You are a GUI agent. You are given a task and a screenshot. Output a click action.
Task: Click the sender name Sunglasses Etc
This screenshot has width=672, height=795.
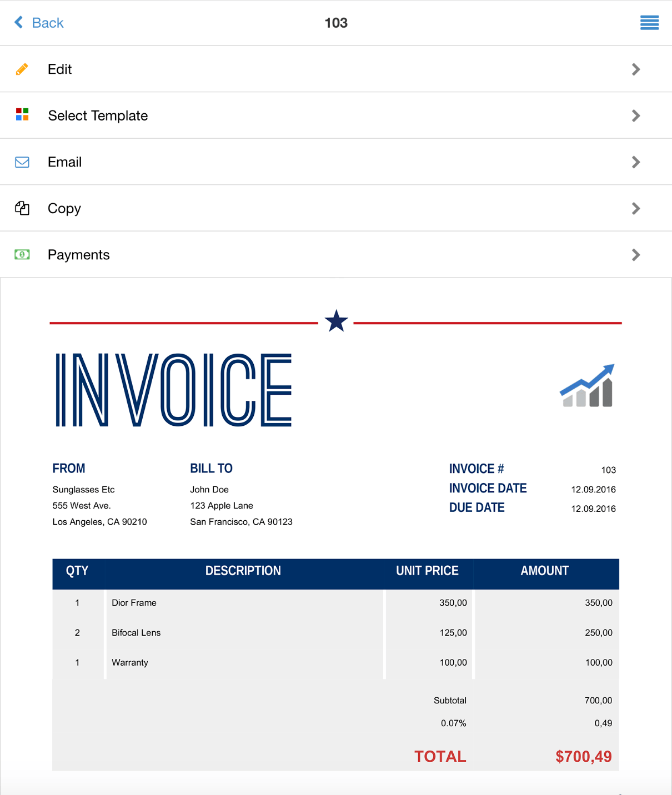tap(83, 489)
